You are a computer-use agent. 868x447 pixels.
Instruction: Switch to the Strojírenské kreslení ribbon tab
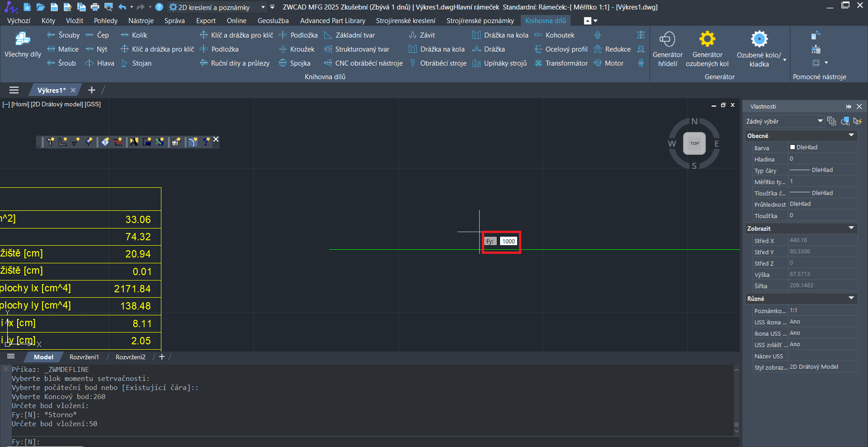coord(406,20)
